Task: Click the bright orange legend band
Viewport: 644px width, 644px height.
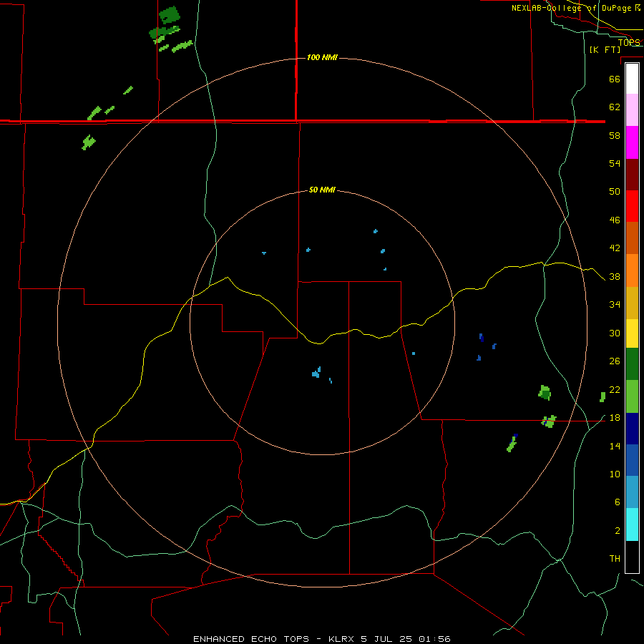Action: (632, 270)
